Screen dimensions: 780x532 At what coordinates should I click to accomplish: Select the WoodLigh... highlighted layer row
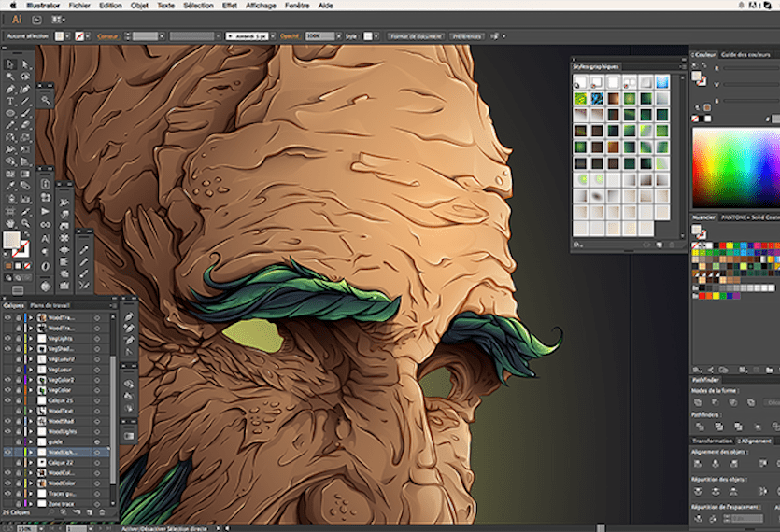(x=54, y=452)
